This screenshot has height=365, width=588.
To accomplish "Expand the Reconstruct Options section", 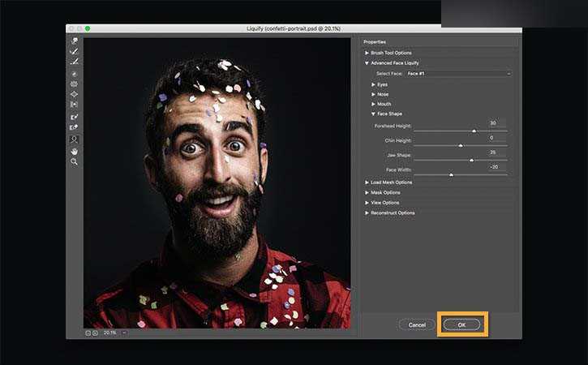I will click(367, 213).
